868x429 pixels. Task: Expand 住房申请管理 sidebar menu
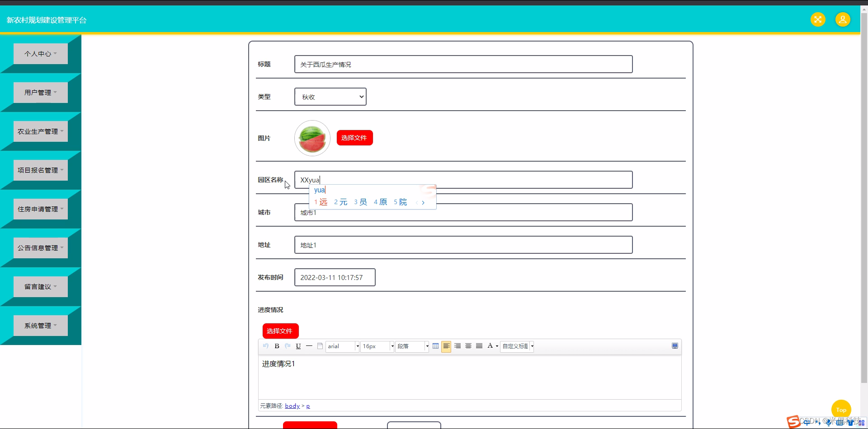(x=41, y=209)
